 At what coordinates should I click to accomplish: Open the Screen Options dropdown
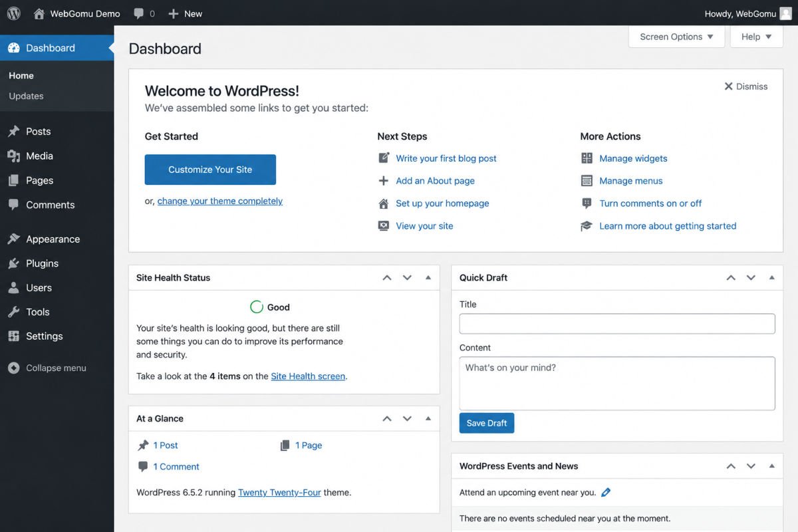pos(676,37)
